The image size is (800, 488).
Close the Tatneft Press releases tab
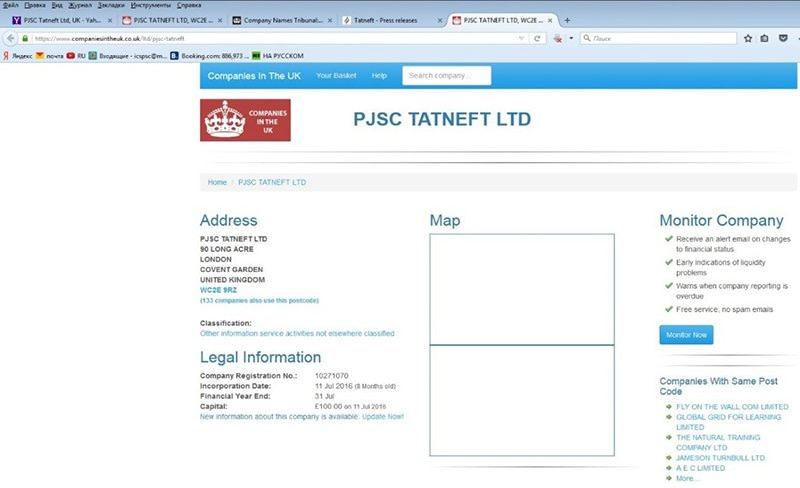441,20
